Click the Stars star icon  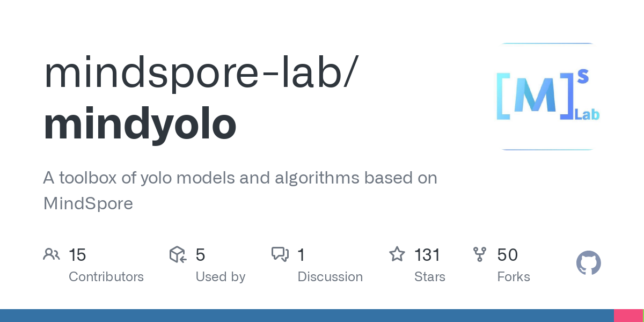pyautogui.click(x=397, y=254)
